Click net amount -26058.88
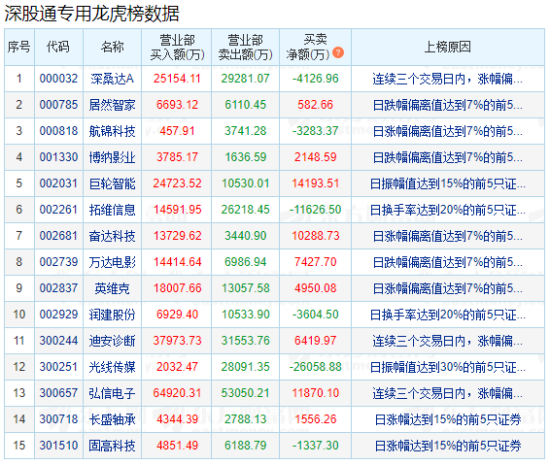The image size is (550, 465). (315, 367)
